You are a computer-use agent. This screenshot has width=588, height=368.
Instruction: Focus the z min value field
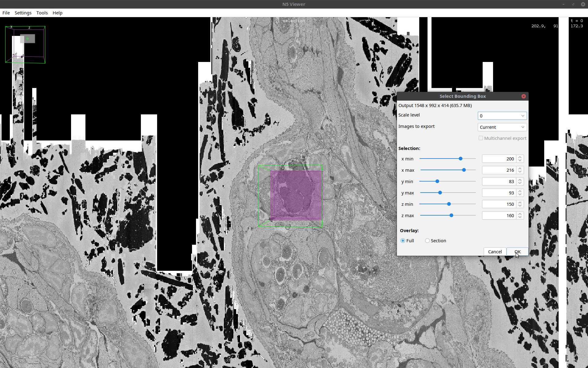click(499, 204)
